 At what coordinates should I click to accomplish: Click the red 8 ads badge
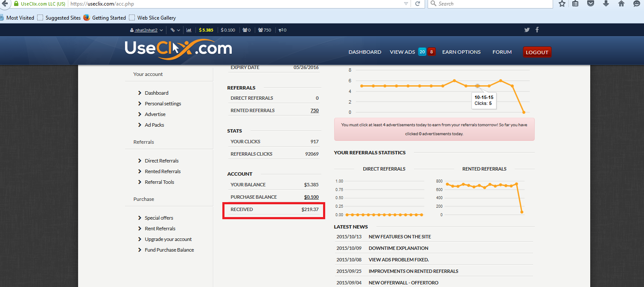click(x=431, y=52)
